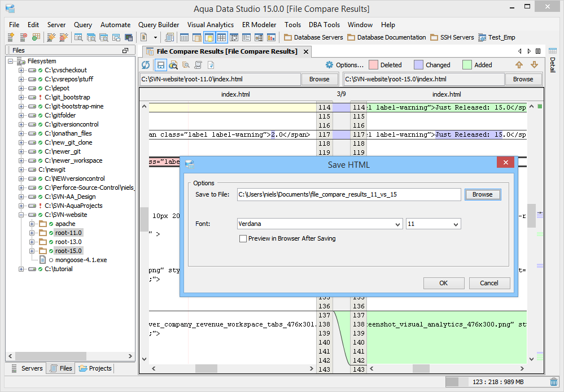Image resolution: width=564 pixels, height=392 pixels.
Task: Click OK in Save HTML dialog
Action: (x=444, y=283)
